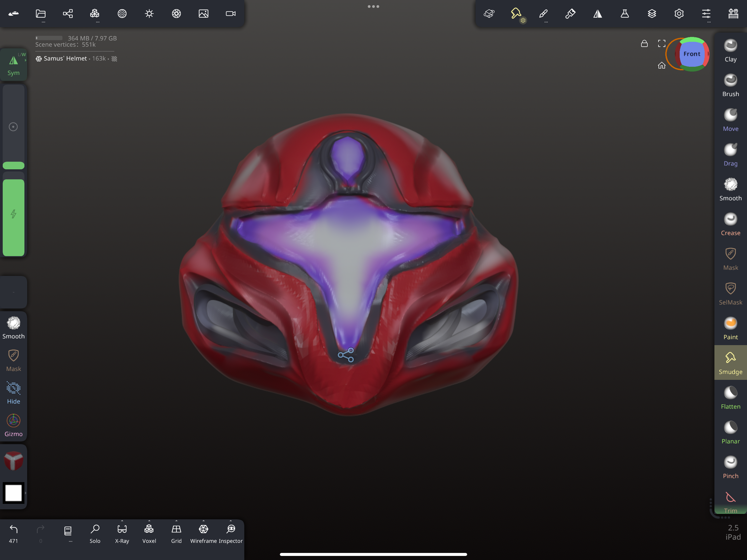Select the Brush sculpt tool
Image resolution: width=747 pixels, height=560 pixels.
[730, 85]
